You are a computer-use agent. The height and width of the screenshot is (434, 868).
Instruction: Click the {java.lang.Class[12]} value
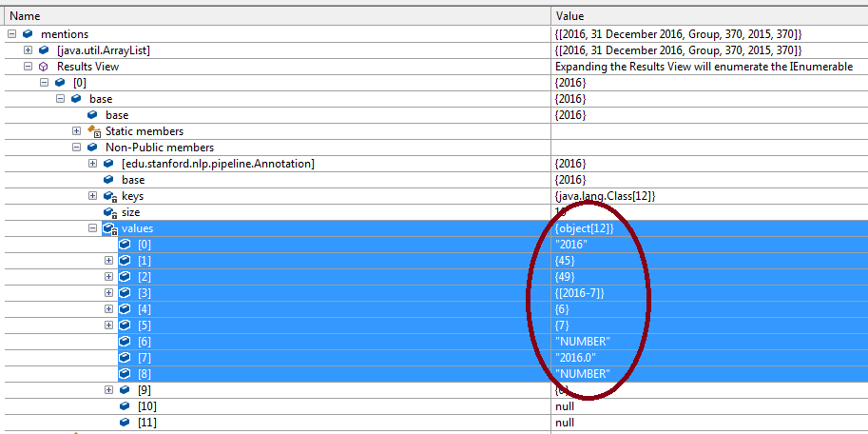pyautogui.click(x=606, y=196)
